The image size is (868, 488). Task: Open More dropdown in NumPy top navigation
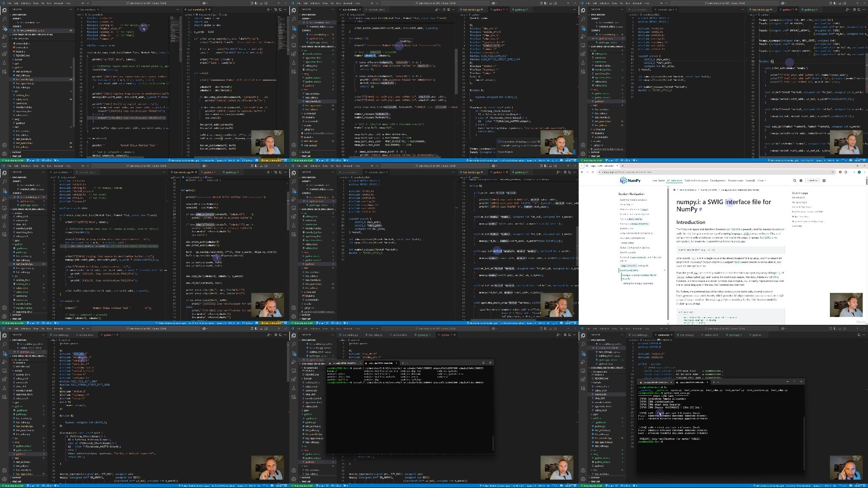pos(761,181)
